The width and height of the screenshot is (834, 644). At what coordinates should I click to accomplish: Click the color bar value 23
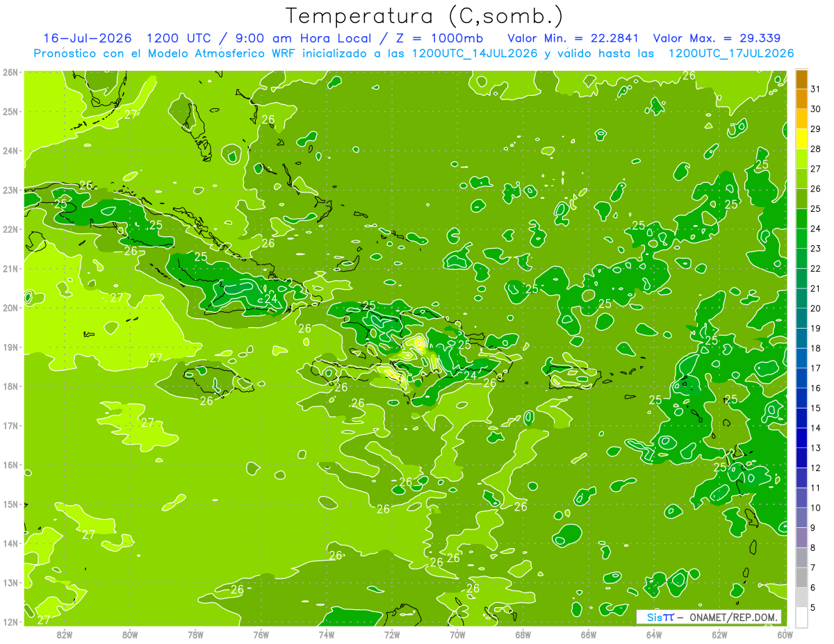point(816,248)
